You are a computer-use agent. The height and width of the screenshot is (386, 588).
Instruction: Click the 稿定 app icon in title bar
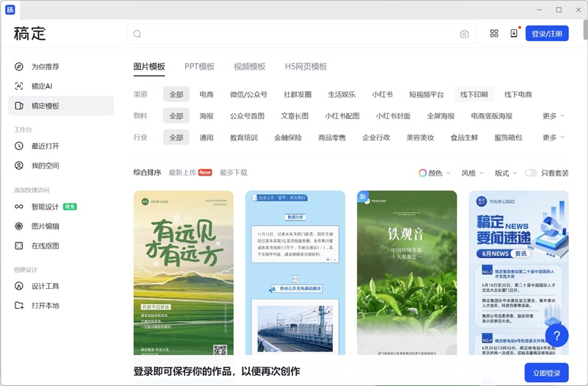pyautogui.click(x=10, y=10)
